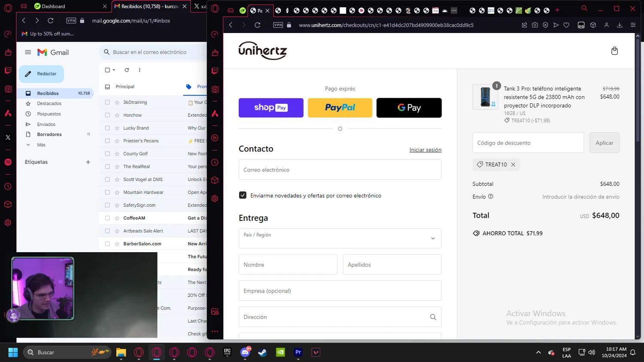Open Premiere Pro from the taskbar

(x=298, y=353)
